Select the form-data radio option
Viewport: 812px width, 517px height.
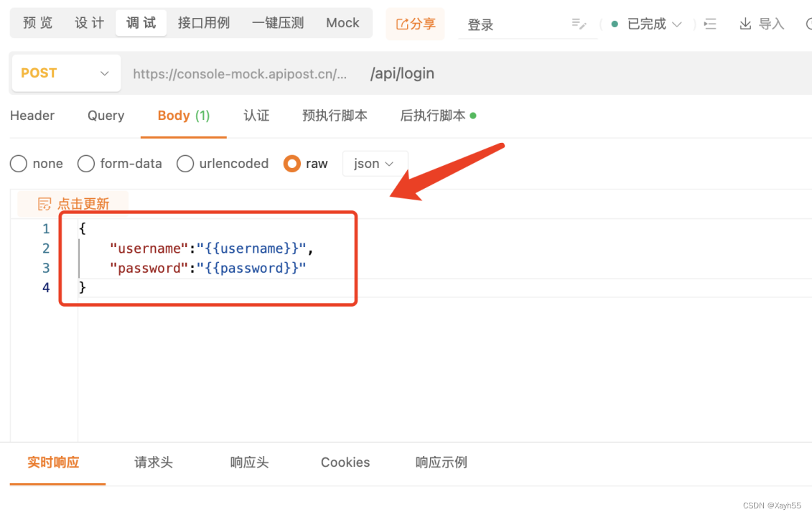[85, 164]
